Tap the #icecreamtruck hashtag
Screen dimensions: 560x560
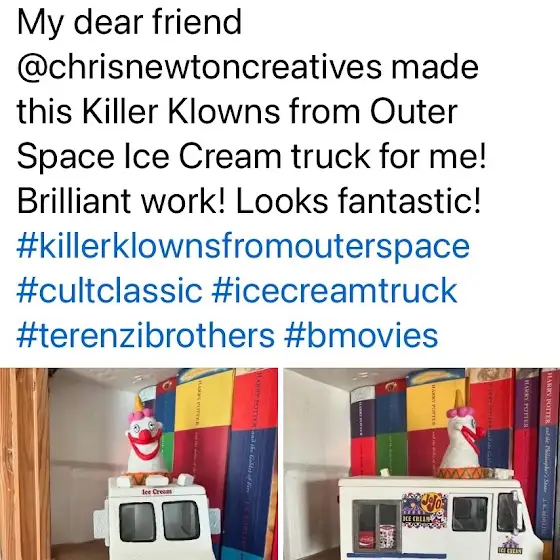(334, 291)
